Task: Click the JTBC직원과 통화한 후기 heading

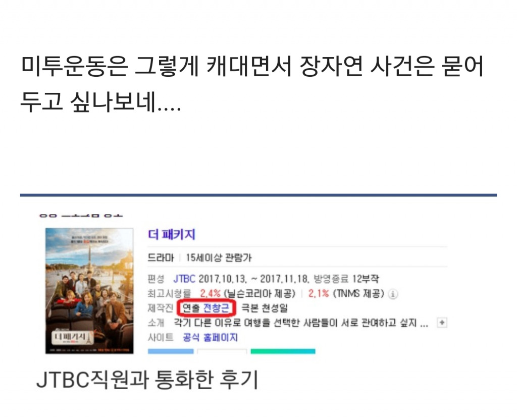Action: pyautogui.click(x=147, y=380)
